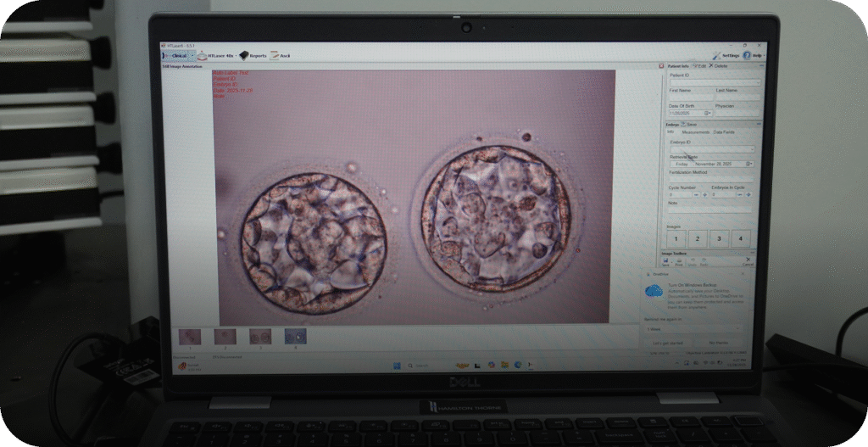Switch to the Data Fields tab
868x447 pixels.
click(x=724, y=132)
